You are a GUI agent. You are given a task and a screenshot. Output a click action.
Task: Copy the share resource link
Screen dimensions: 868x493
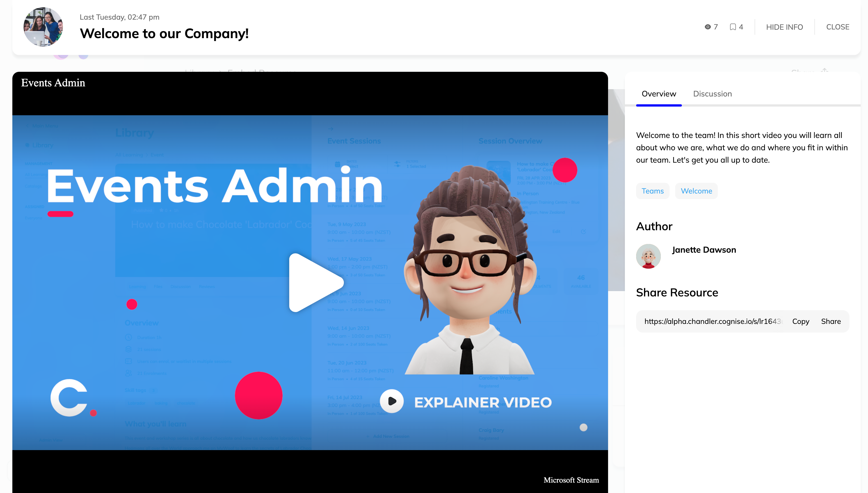click(800, 321)
